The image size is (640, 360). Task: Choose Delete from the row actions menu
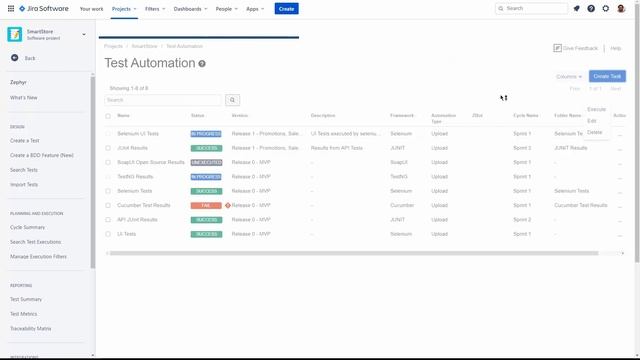click(x=595, y=132)
